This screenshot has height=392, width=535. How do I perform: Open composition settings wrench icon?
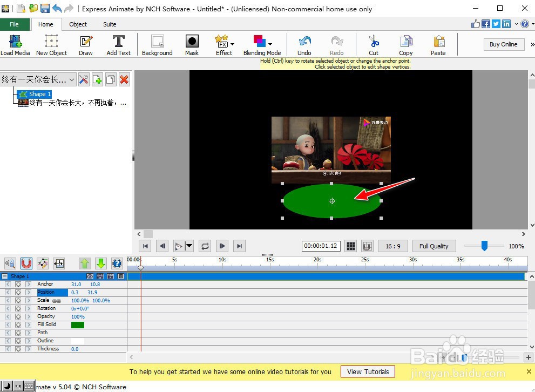click(x=84, y=79)
